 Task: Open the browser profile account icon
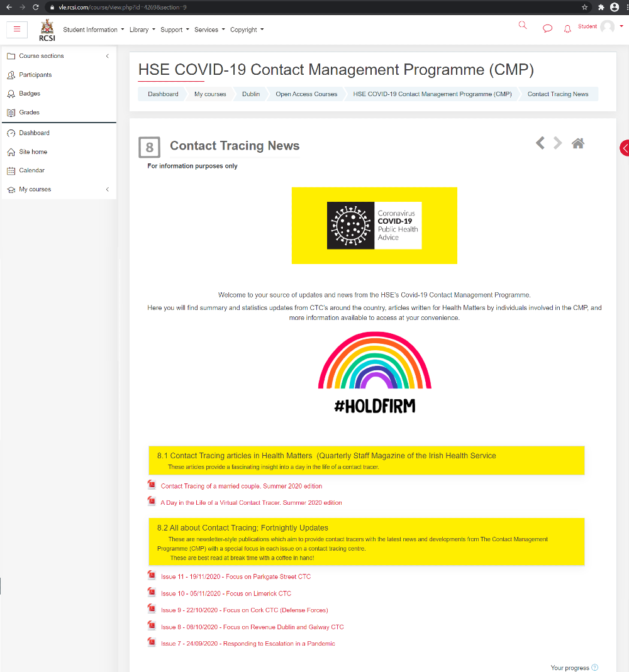(615, 8)
